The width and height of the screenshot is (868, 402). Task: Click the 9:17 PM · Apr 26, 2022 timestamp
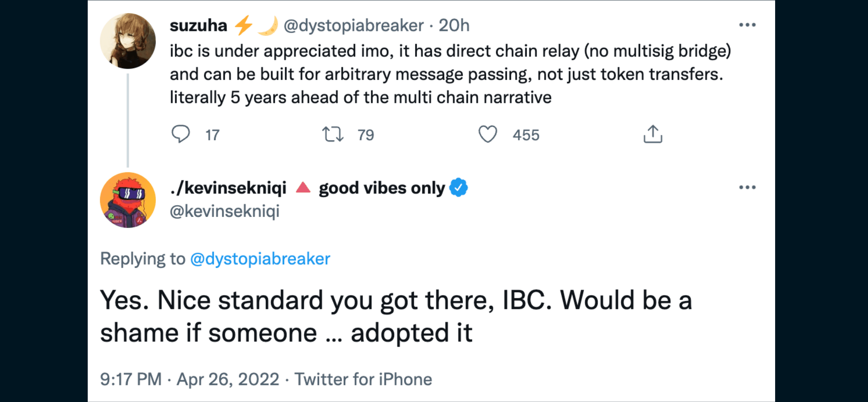point(190,379)
